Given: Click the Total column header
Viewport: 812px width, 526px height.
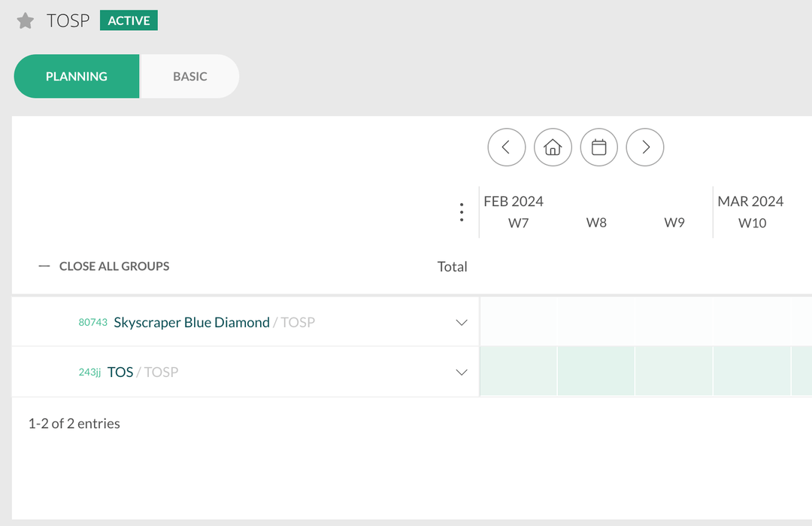Looking at the screenshot, I should (x=452, y=266).
